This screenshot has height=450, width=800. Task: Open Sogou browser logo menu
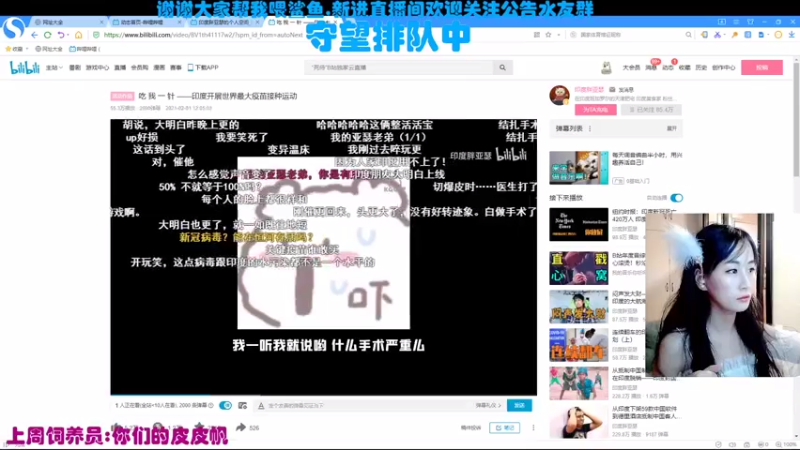tap(13, 28)
